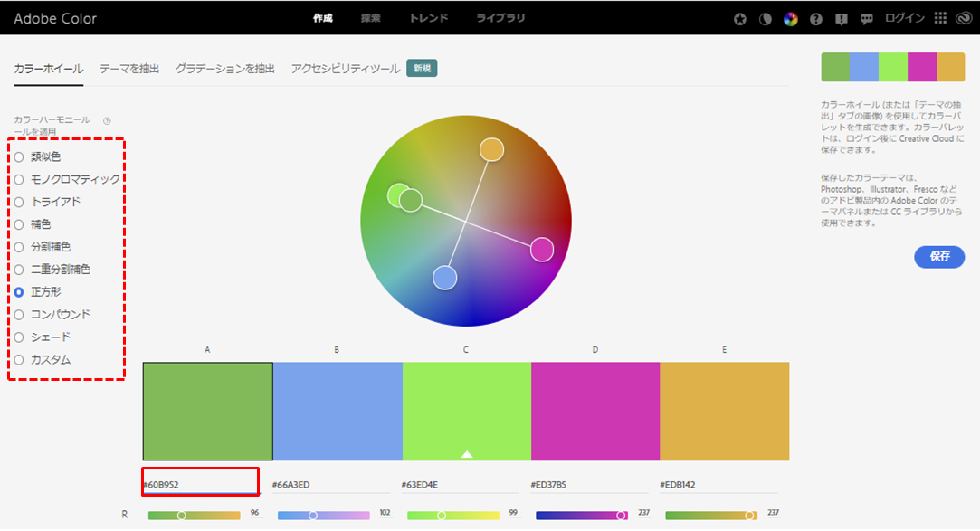980x531 pixels.
Task: Click the orange handle on color wheel
Action: (492, 150)
